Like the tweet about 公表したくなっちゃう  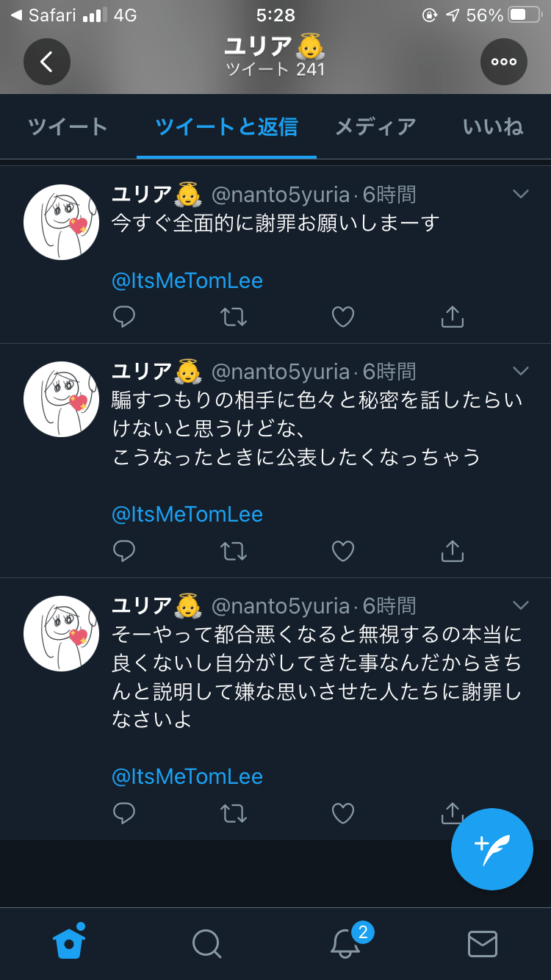pyautogui.click(x=343, y=551)
